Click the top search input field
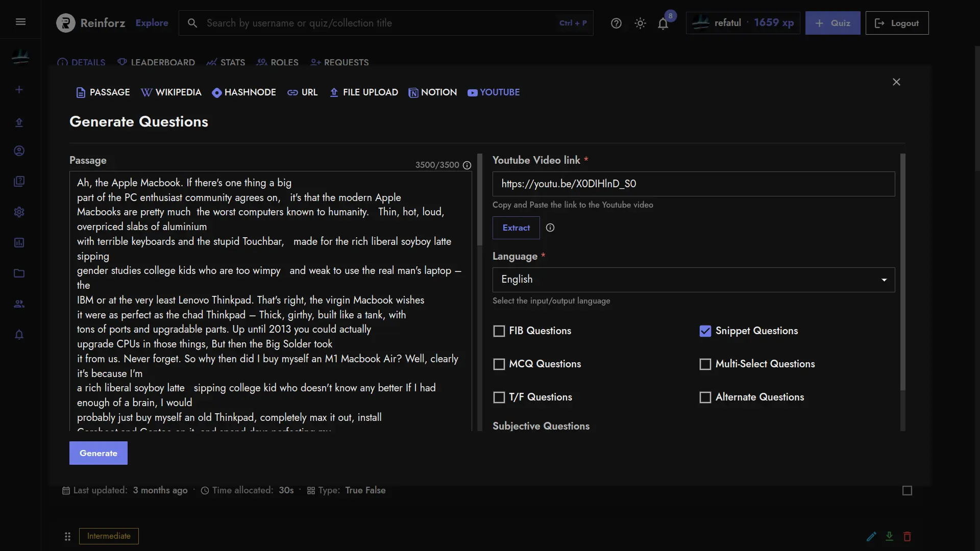The width and height of the screenshot is (980, 551). coord(386,23)
